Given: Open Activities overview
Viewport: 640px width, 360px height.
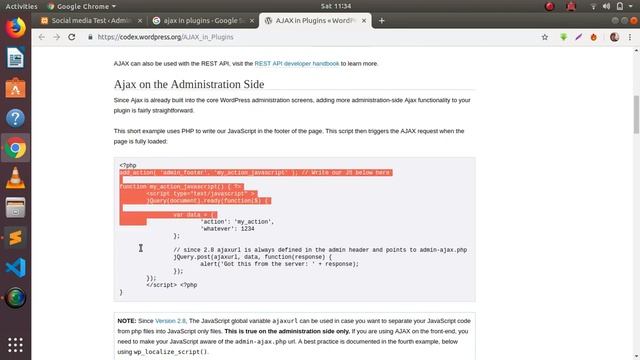Looking at the screenshot, I should [21, 6].
